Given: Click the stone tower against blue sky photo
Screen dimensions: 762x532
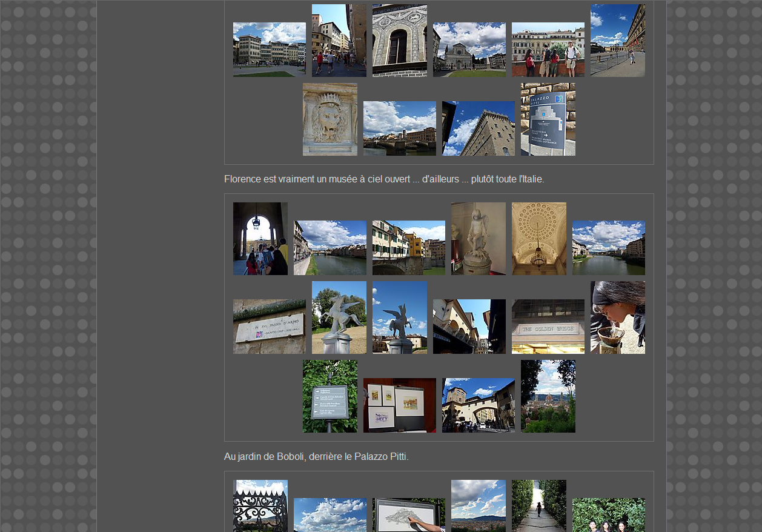Looking at the screenshot, I should (478, 128).
